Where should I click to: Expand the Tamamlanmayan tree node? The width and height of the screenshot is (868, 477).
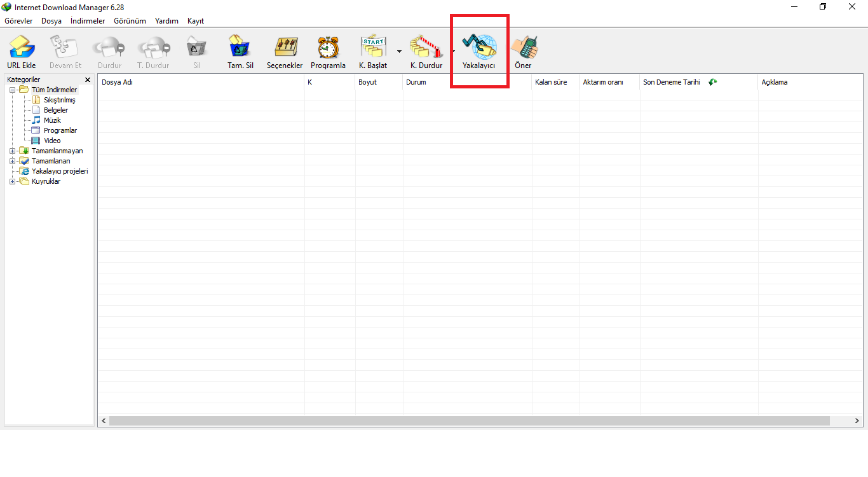(x=12, y=151)
